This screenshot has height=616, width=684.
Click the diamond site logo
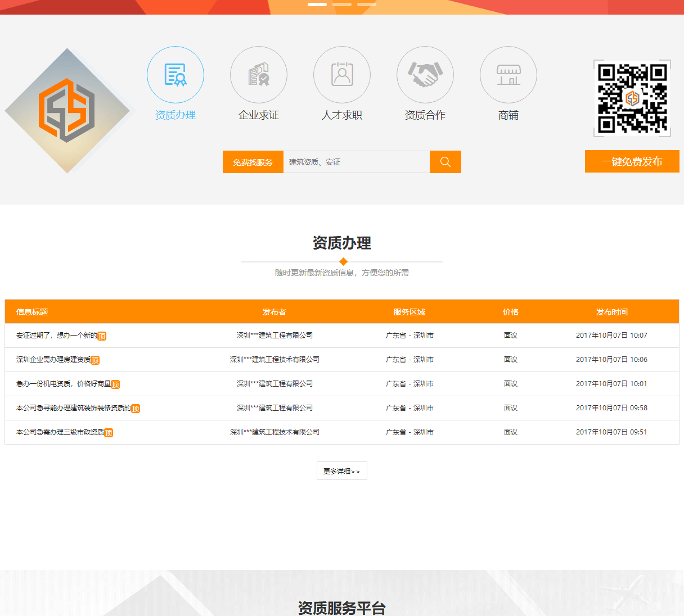click(x=67, y=111)
